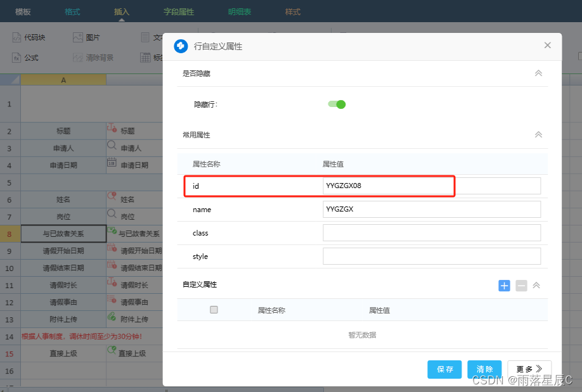
Task: Open the 模板 tab
Action: point(23,12)
